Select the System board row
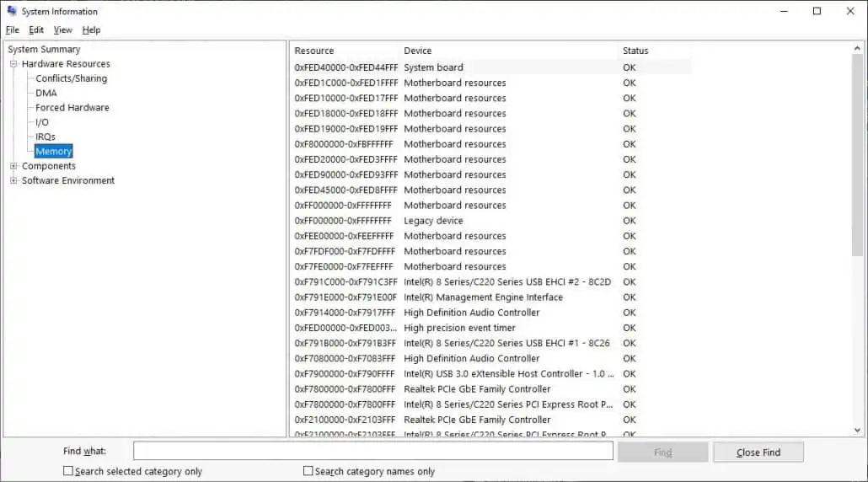Viewport: 868px width, 482px height. (x=491, y=67)
